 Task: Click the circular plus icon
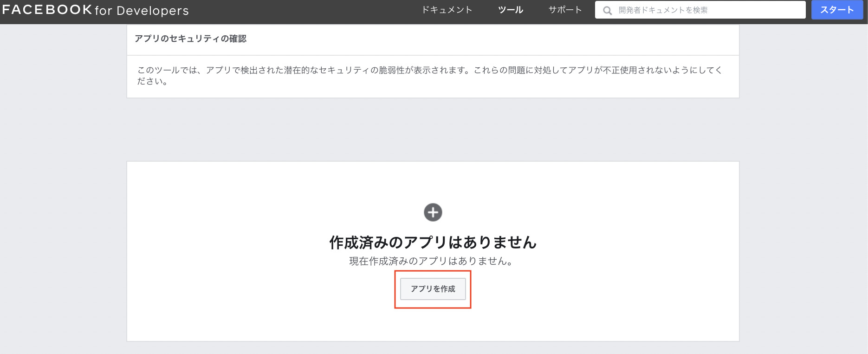coord(433,212)
